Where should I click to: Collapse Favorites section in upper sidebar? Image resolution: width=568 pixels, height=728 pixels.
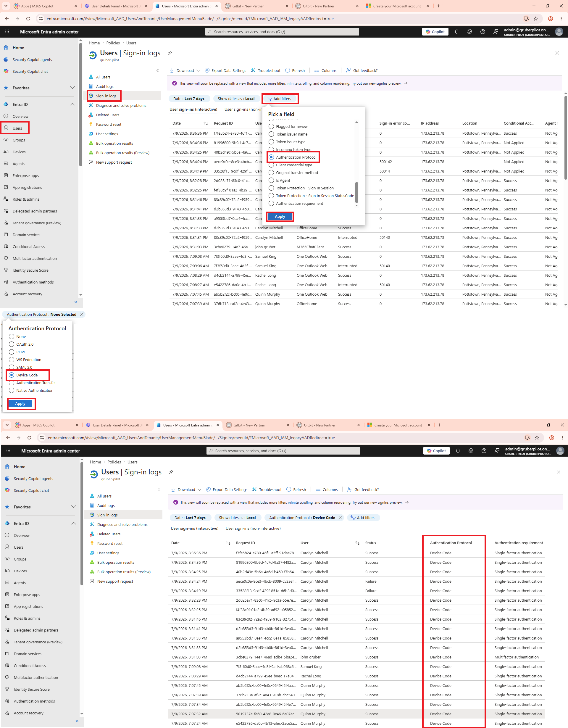click(72, 88)
